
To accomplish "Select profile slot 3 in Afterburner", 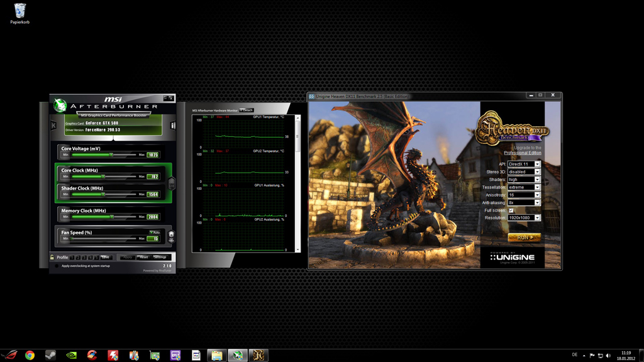I will pos(84,257).
